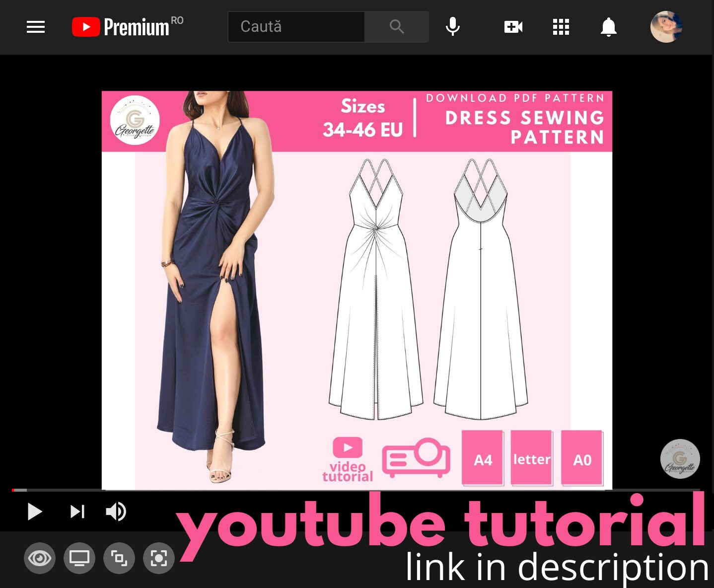
Task: Click the A0 paper size tile
Action: click(x=582, y=458)
